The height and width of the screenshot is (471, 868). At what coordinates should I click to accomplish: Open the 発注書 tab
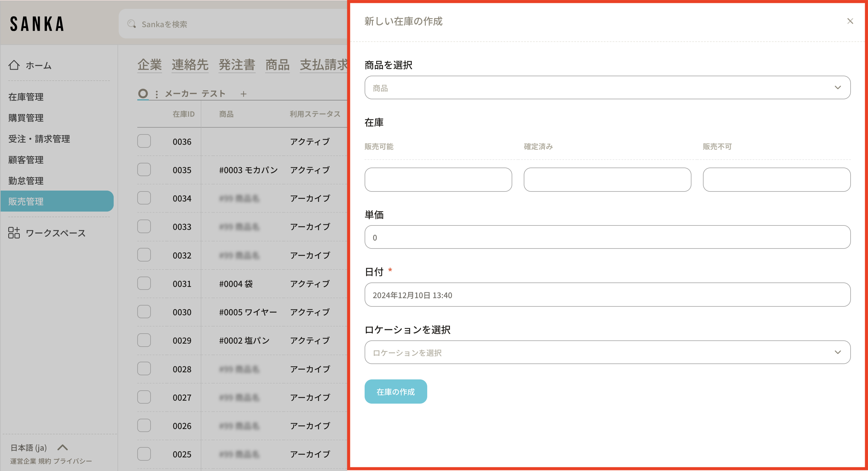237,65
